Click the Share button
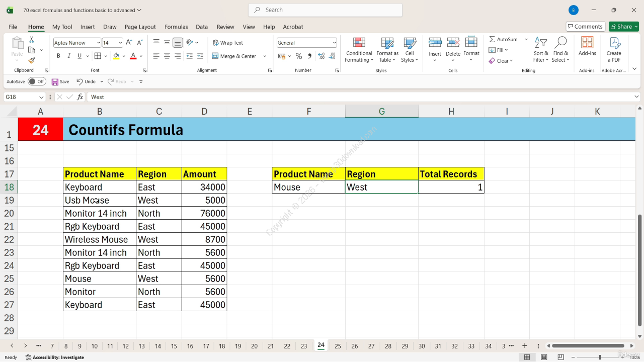 pyautogui.click(x=624, y=27)
